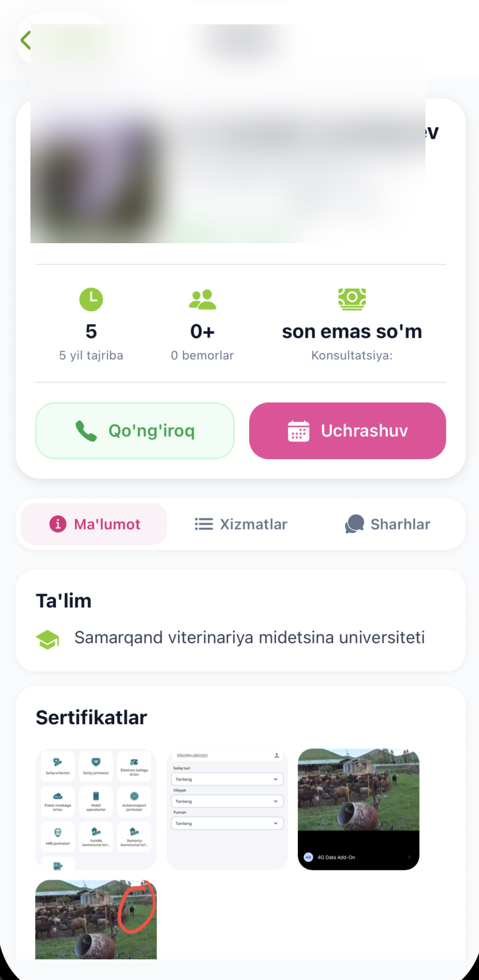
Task: Click the Sertifikatlar section heading
Action: click(x=91, y=717)
